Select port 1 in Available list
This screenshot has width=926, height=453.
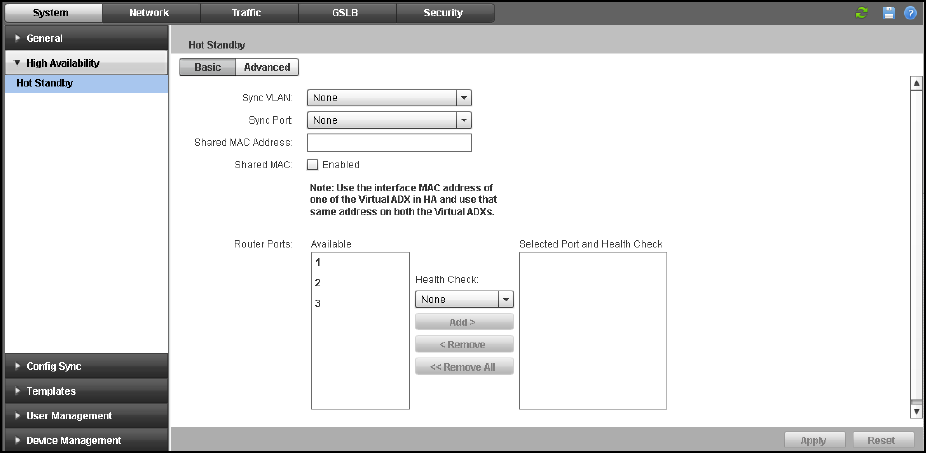click(x=360, y=263)
